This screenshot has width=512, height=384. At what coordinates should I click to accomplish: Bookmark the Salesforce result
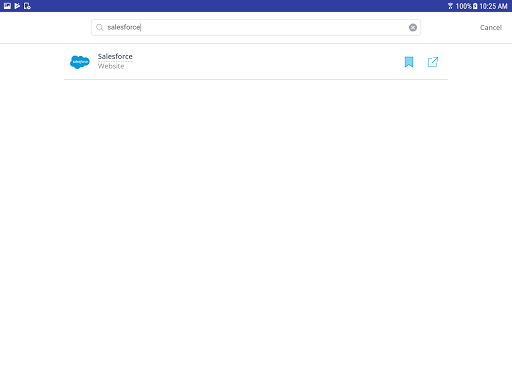pos(409,62)
